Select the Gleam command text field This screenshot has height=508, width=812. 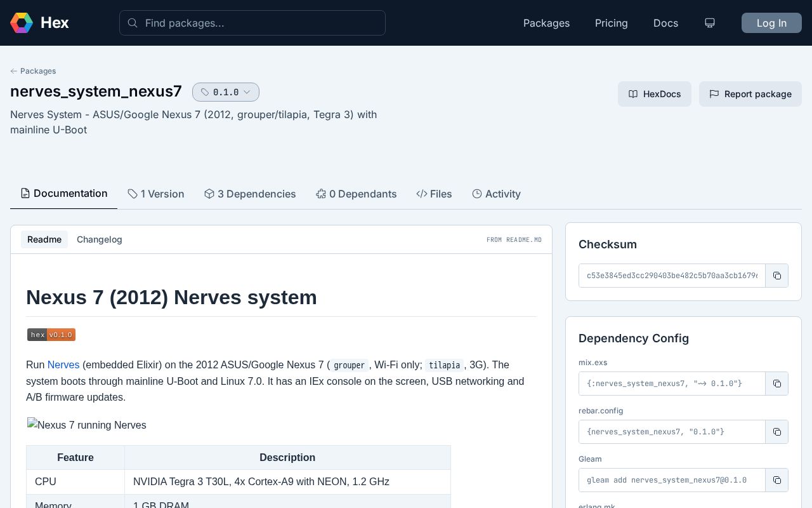pyautogui.click(x=672, y=480)
